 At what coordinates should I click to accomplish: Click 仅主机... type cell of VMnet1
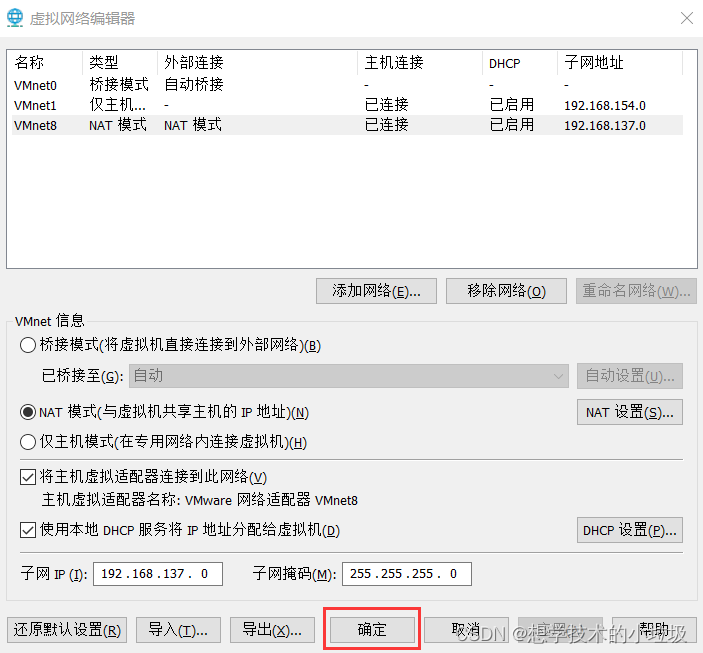click(117, 105)
